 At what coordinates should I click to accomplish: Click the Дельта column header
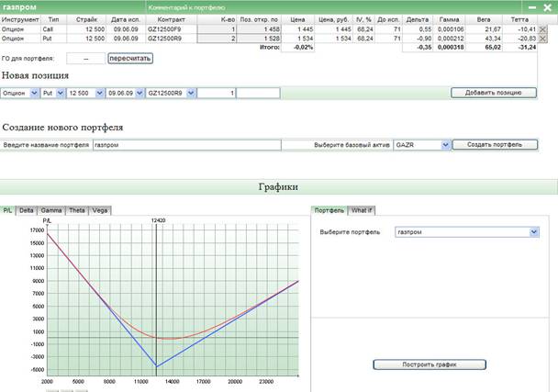(x=418, y=19)
